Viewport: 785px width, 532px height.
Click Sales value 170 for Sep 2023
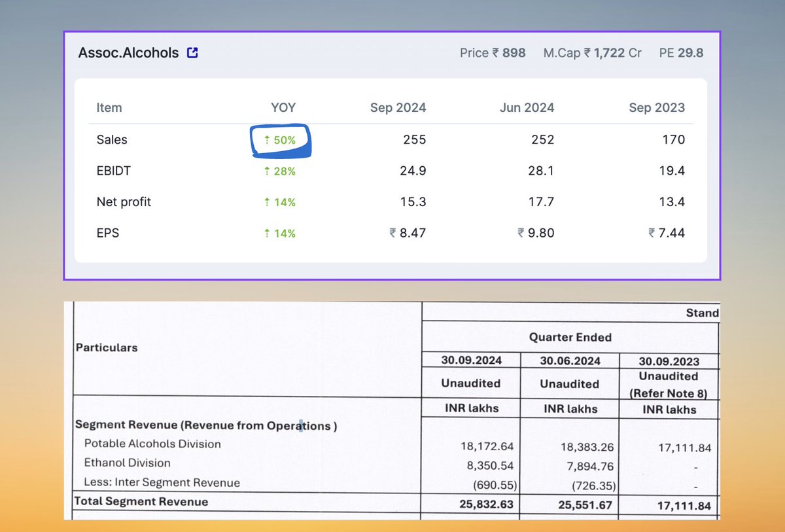(x=674, y=139)
